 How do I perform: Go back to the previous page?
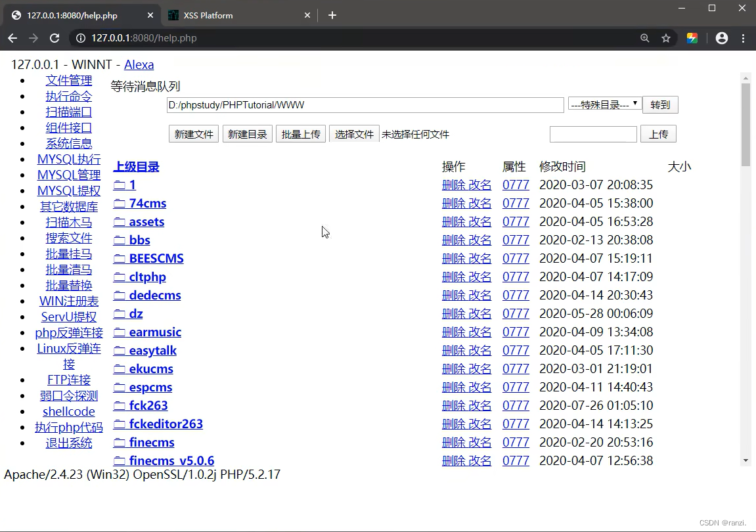(12, 38)
